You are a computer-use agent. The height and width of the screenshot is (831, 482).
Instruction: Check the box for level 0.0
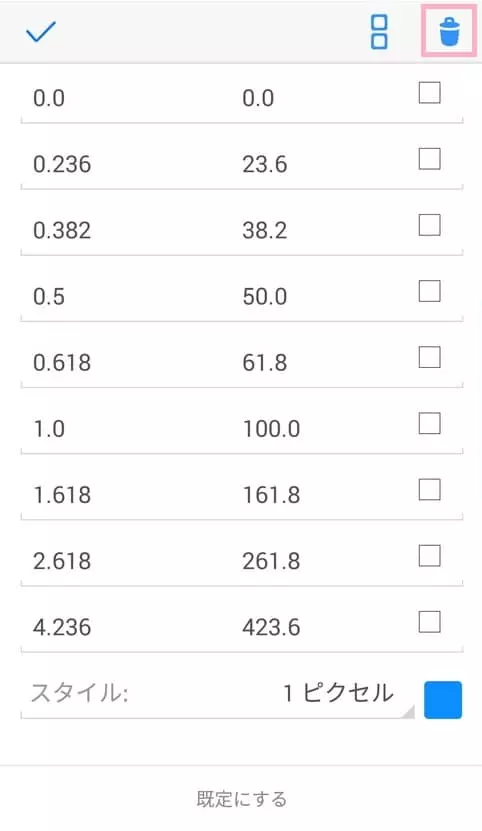(430, 93)
